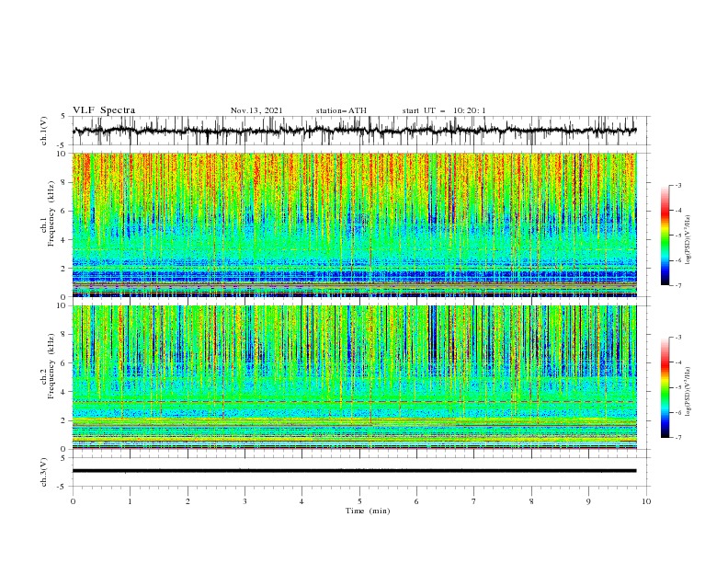728x563 pixels.
Task: Click the ch.1 spectrogram color scale bar
Action: (665, 236)
